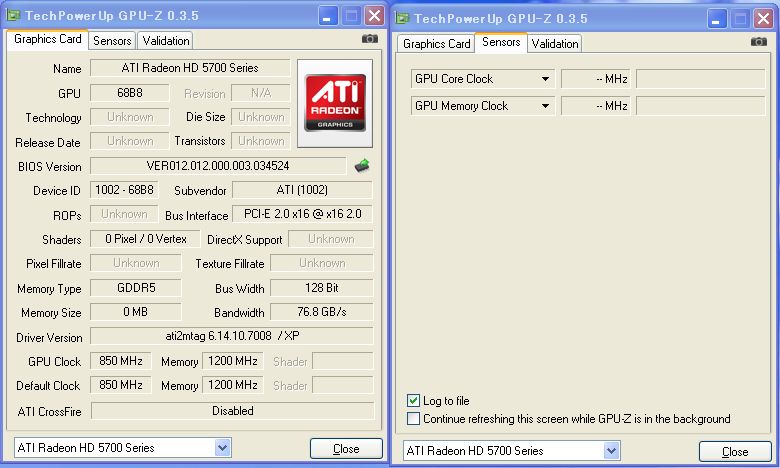Select Sensors tab in right window
This screenshot has width=780, height=468.
[501, 42]
